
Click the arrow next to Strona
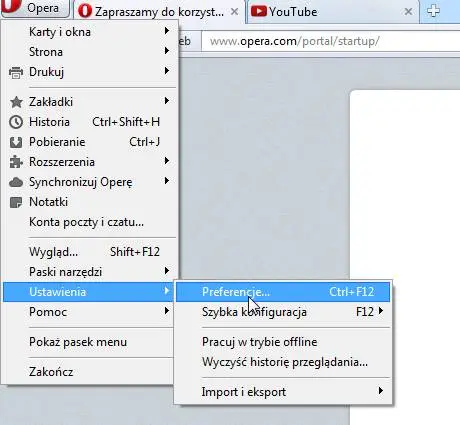(x=167, y=51)
